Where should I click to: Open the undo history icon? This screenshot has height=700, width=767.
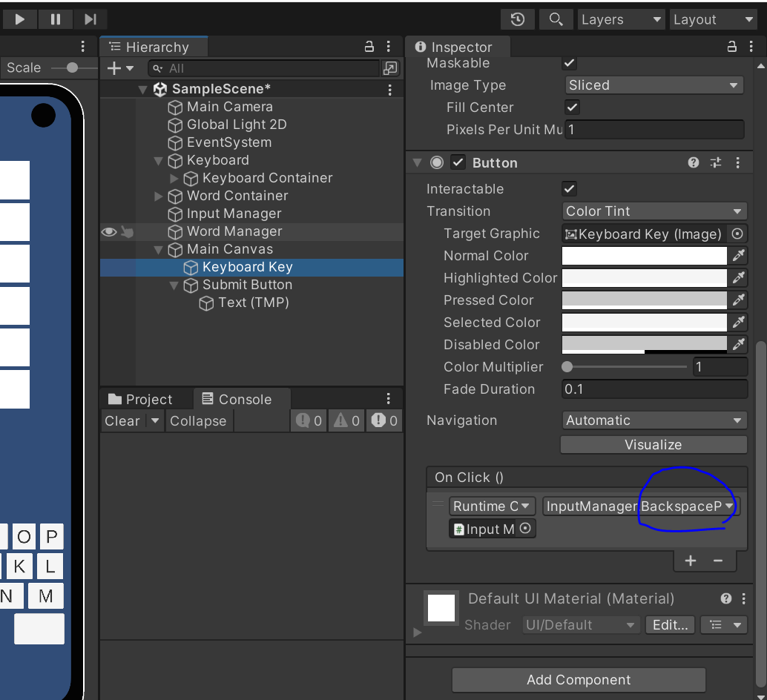[518, 19]
